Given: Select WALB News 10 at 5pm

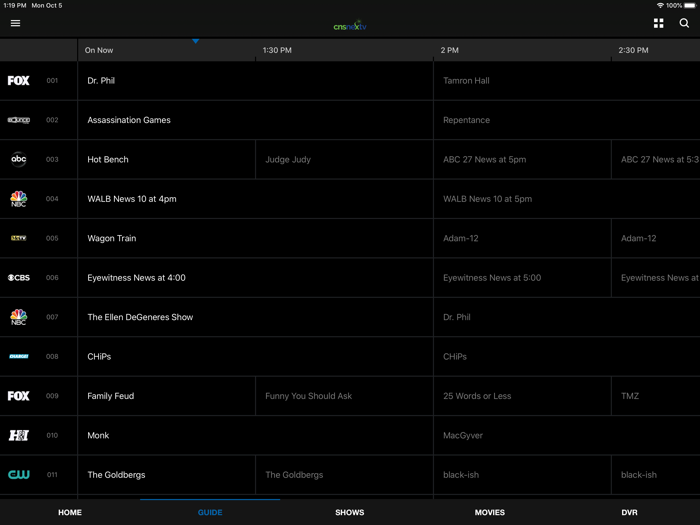Looking at the screenshot, I should (x=567, y=199).
